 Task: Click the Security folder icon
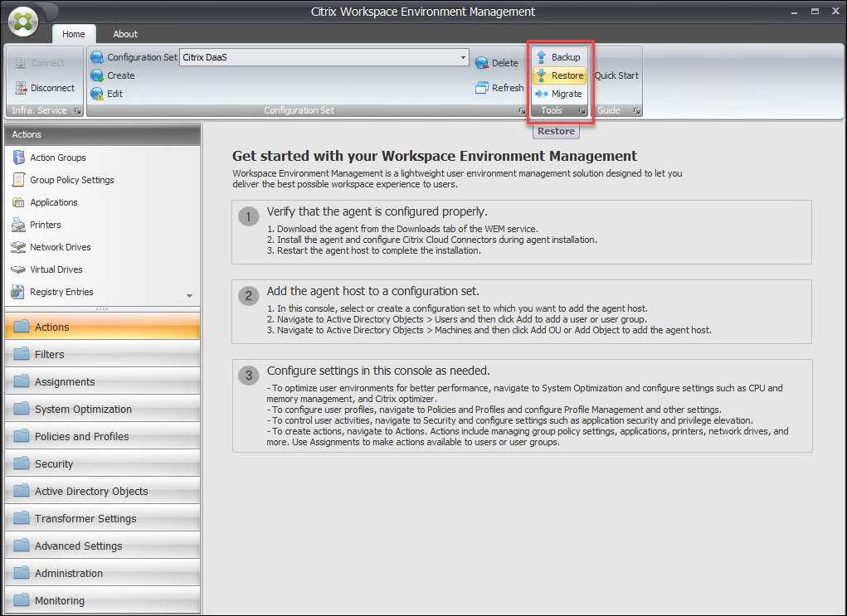[22, 463]
